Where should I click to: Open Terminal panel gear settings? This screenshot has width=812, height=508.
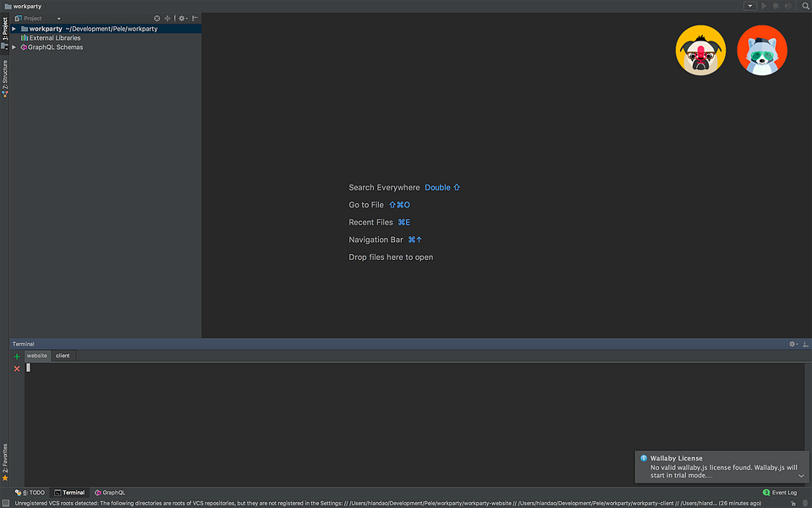(793, 344)
